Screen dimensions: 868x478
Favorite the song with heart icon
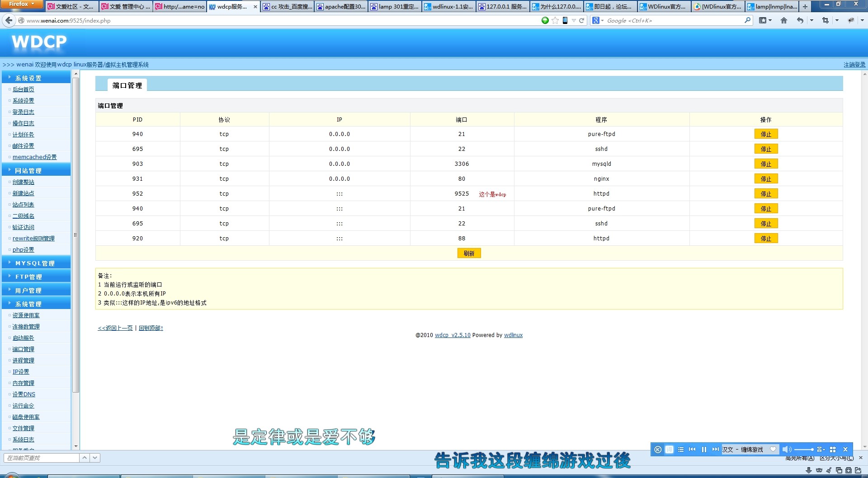pos(773,450)
